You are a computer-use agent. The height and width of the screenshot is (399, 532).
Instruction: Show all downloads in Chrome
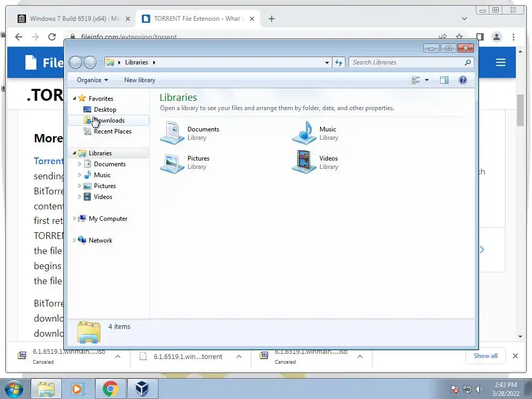click(x=486, y=355)
